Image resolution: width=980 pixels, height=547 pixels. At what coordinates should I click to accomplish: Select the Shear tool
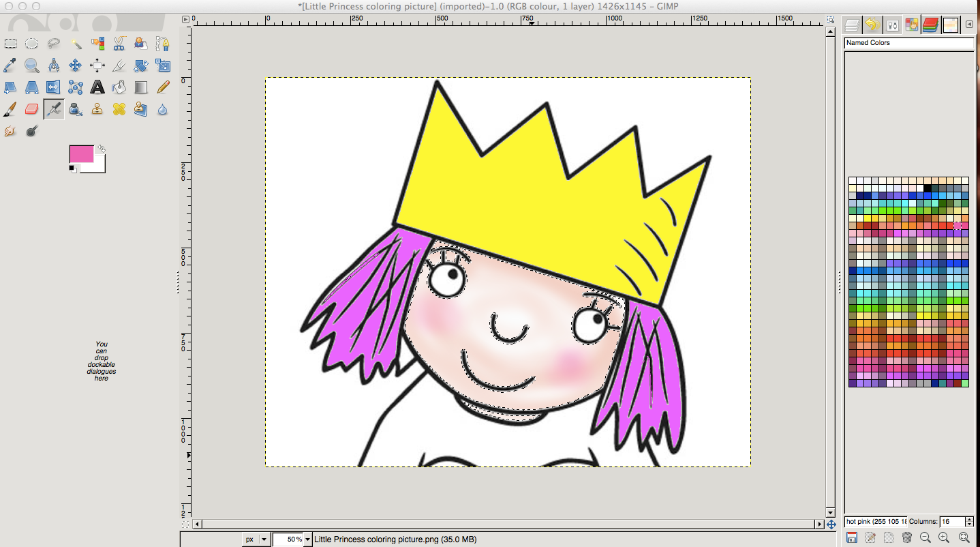point(10,87)
